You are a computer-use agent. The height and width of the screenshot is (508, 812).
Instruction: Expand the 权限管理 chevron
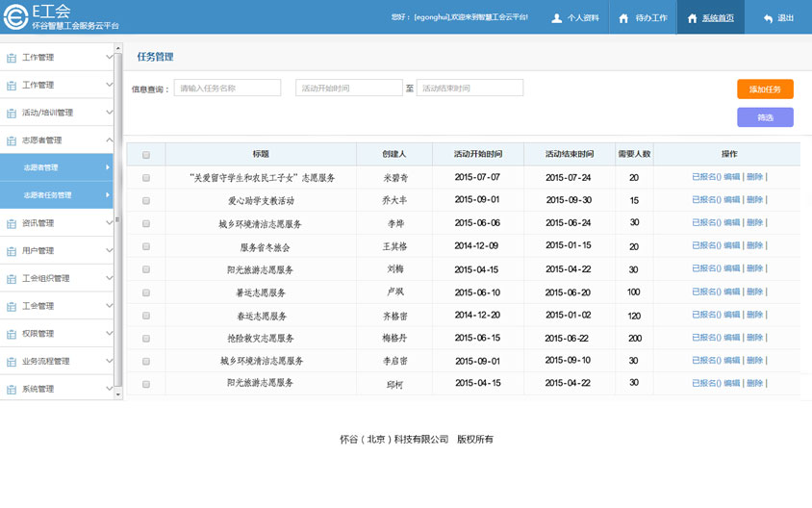click(x=110, y=333)
